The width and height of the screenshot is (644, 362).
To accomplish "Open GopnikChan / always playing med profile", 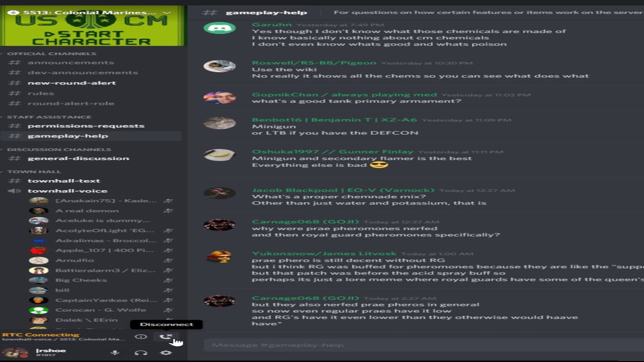I will [344, 95].
